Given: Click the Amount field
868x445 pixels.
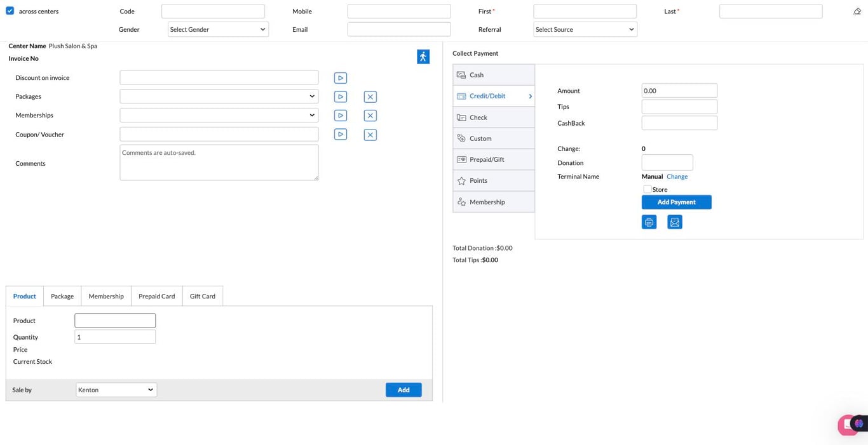Looking at the screenshot, I should [679, 91].
